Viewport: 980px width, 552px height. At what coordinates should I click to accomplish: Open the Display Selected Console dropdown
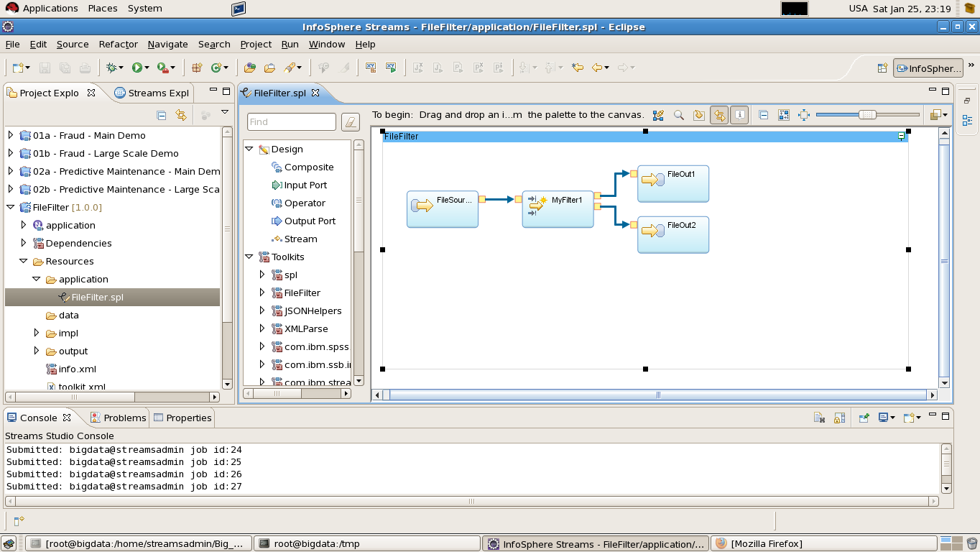pyautogui.click(x=892, y=417)
